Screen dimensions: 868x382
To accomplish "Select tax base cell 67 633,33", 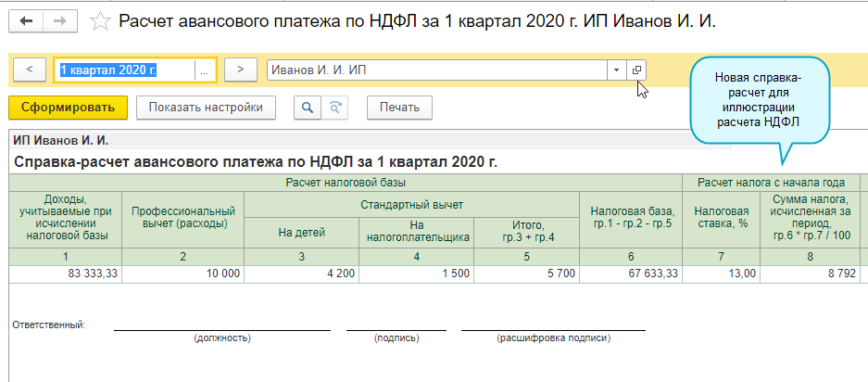I will pos(631,274).
